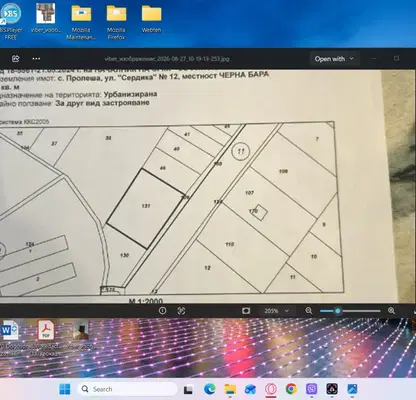Viewport: 416px width, 400px height.
Task: Expand the Open with dropdown
Action: coord(334,59)
